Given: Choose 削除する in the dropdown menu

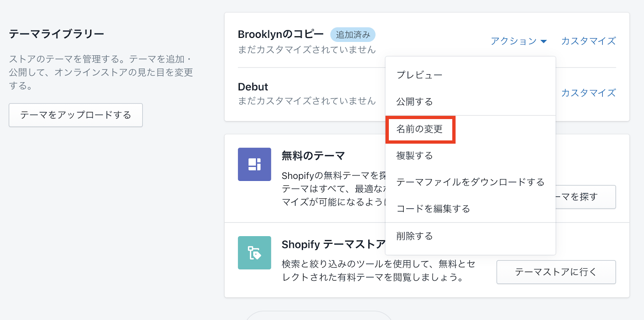Looking at the screenshot, I should [x=415, y=236].
